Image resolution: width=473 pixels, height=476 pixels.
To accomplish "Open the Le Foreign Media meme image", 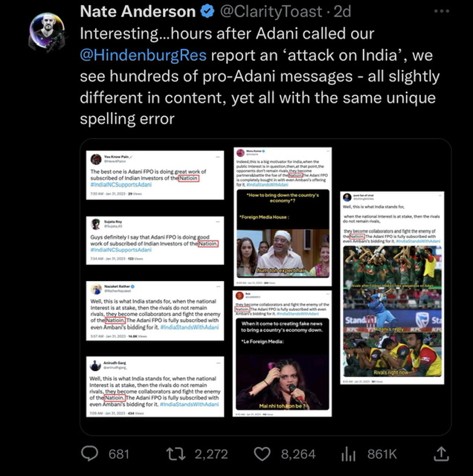I will coord(283,364).
